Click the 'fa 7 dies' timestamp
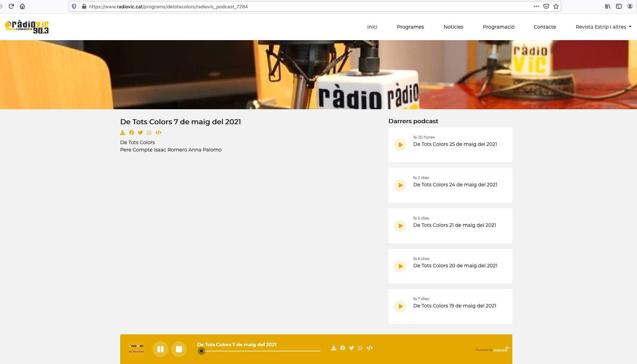This screenshot has height=364, width=637. coord(421,299)
